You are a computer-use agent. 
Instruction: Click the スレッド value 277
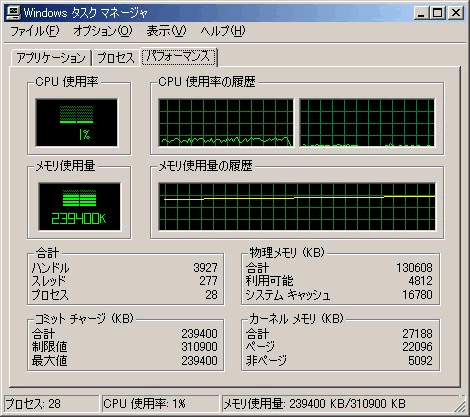[x=208, y=281]
